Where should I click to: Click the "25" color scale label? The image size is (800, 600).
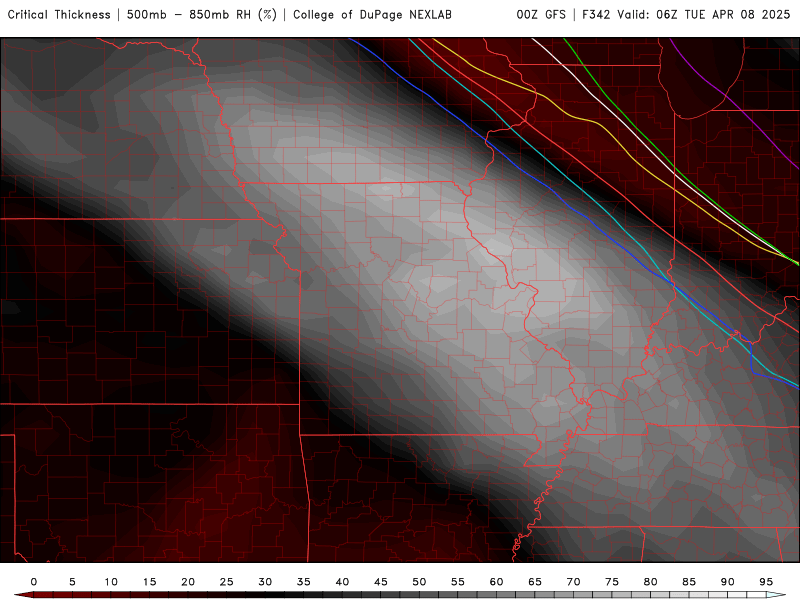(227, 582)
